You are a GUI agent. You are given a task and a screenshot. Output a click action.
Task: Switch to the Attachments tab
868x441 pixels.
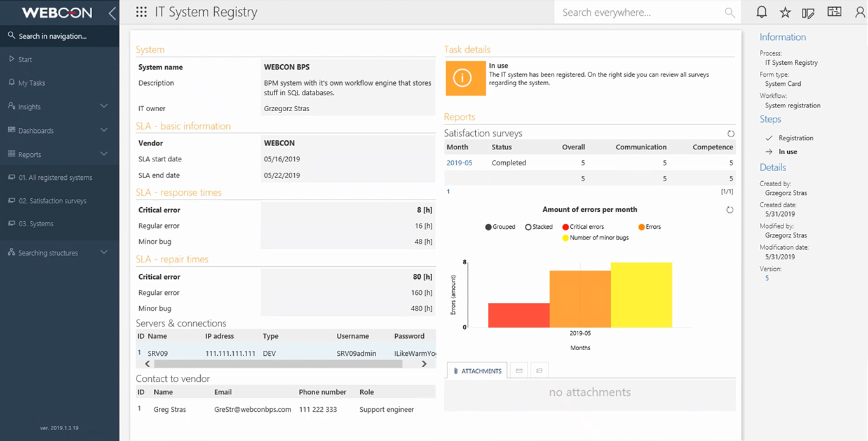[x=477, y=370]
